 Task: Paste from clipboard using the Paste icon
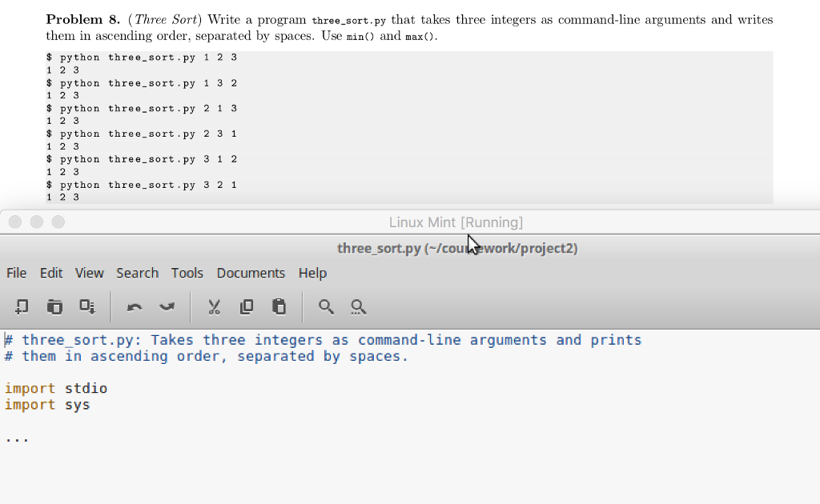coord(278,306)
